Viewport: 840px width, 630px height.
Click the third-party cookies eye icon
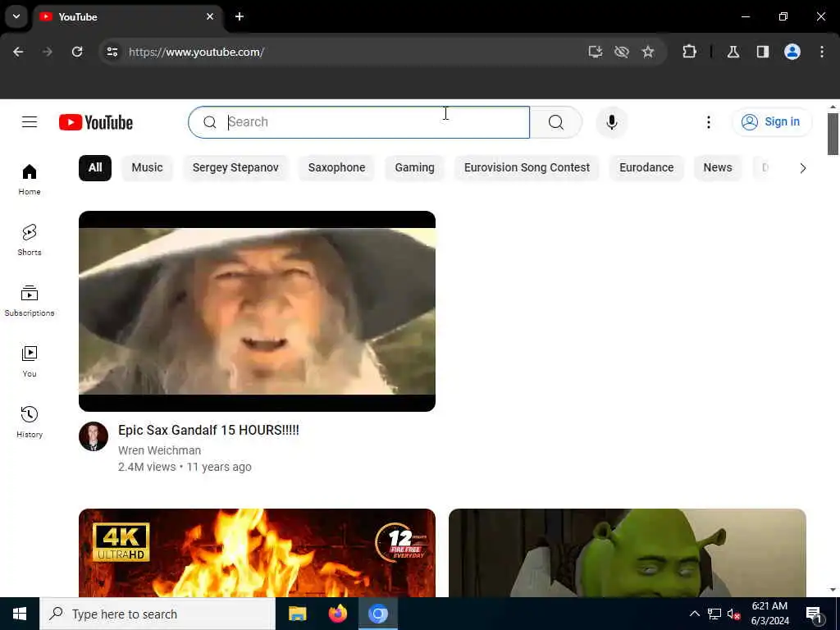[x=622, y=52]
